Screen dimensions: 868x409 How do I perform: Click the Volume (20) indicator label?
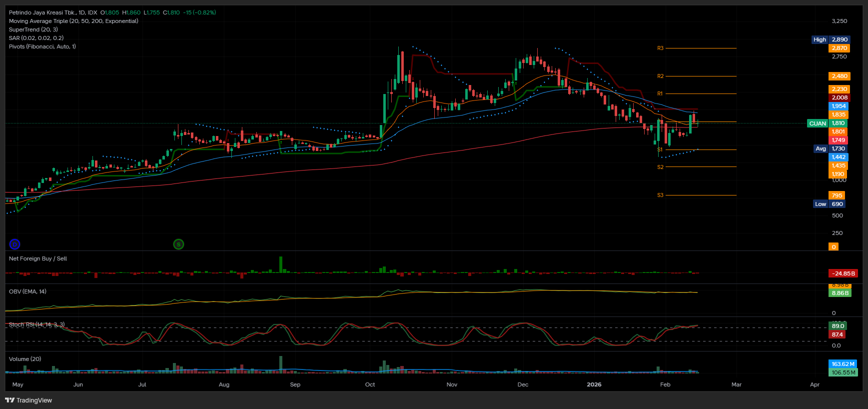(x=25, y=359)
